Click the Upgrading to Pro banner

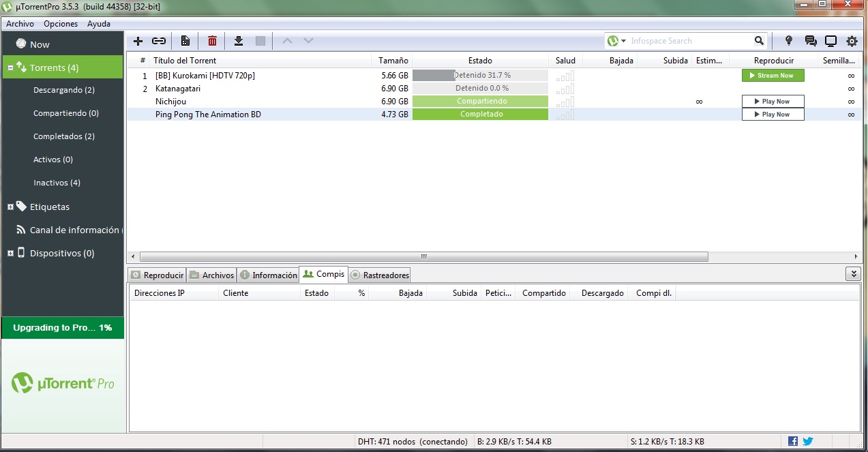tap(63, 328)
